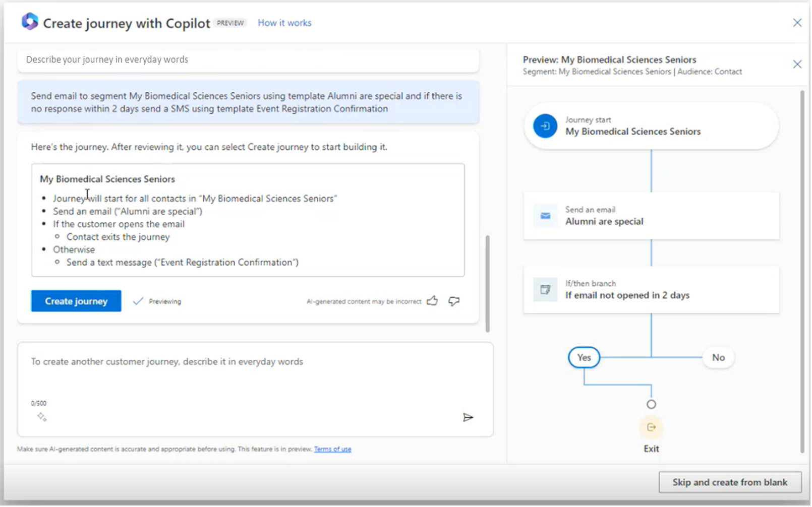Open the How it works link
Screen dimensions: 812x507
tap(284, 23)
